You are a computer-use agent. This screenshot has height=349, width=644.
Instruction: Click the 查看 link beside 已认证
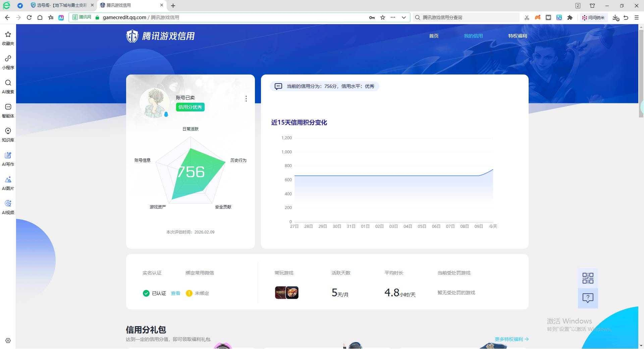(175, 293)
